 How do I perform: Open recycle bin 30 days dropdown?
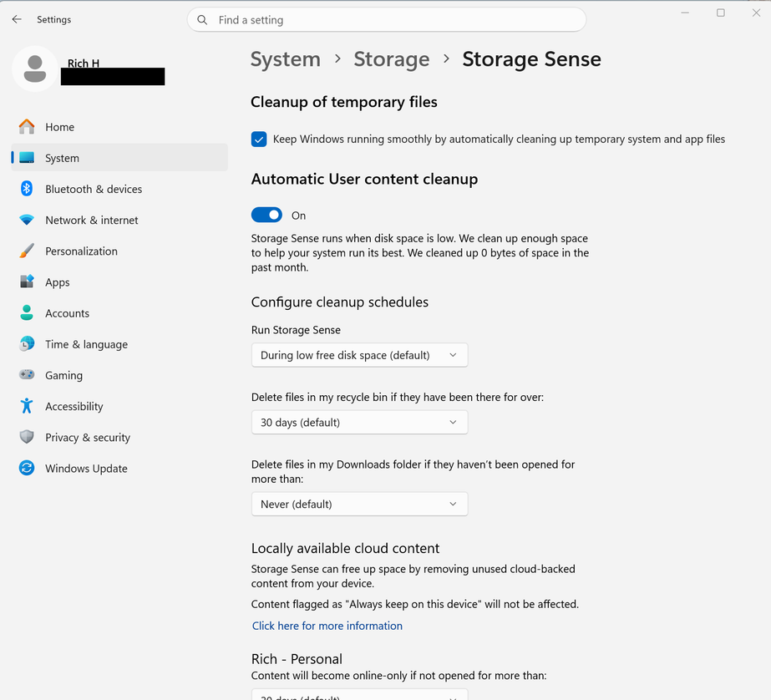tap(359, 423)
